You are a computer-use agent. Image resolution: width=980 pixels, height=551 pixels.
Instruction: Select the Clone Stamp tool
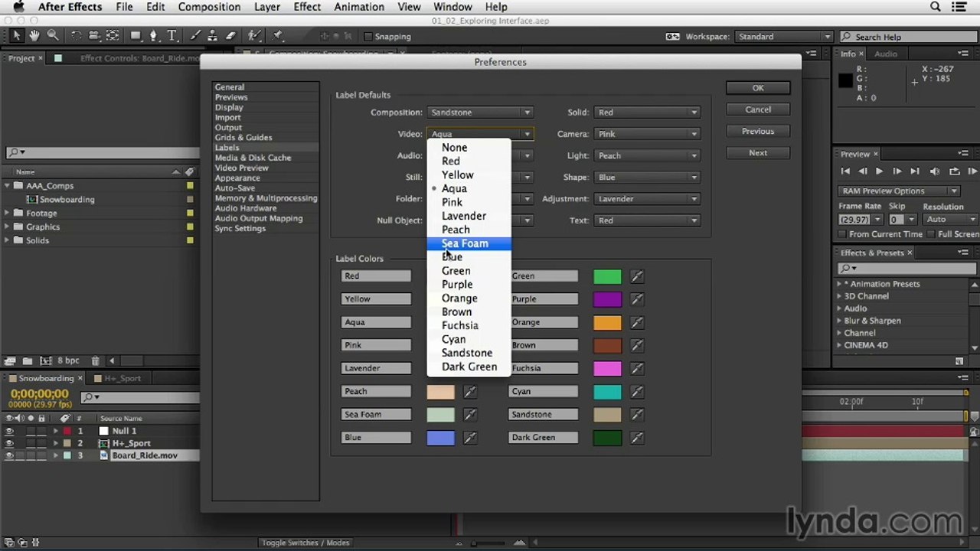[213, 36]
